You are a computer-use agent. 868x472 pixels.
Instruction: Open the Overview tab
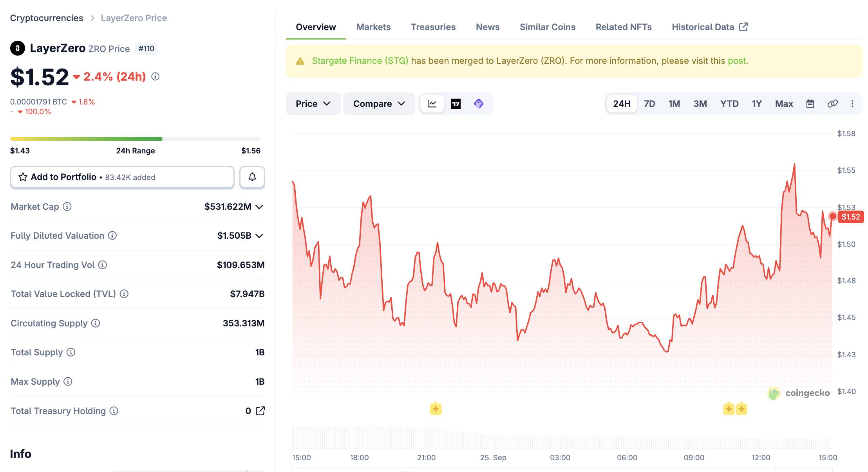coord(316,27)
